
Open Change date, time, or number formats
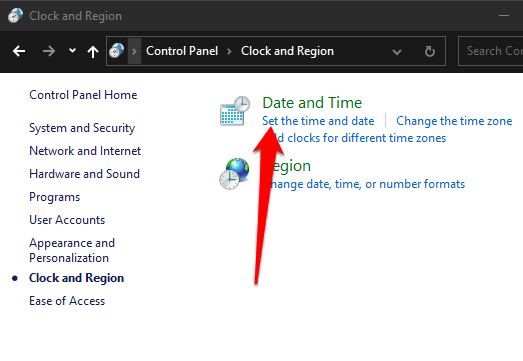(x=366, y=184)
